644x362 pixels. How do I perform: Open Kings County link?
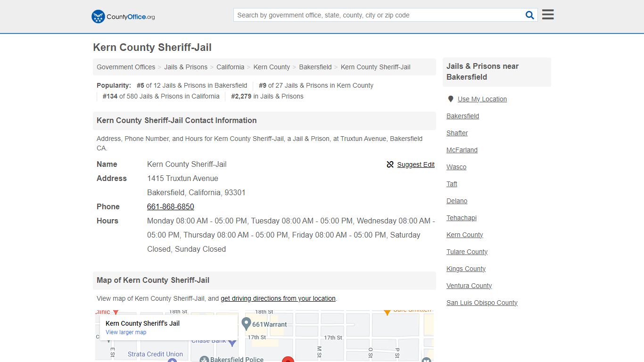466,269
